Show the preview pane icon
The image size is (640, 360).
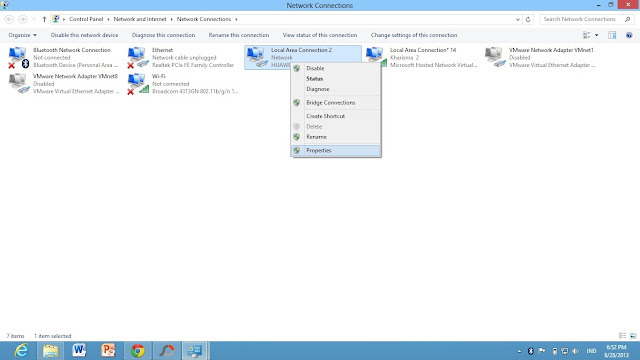612,35
